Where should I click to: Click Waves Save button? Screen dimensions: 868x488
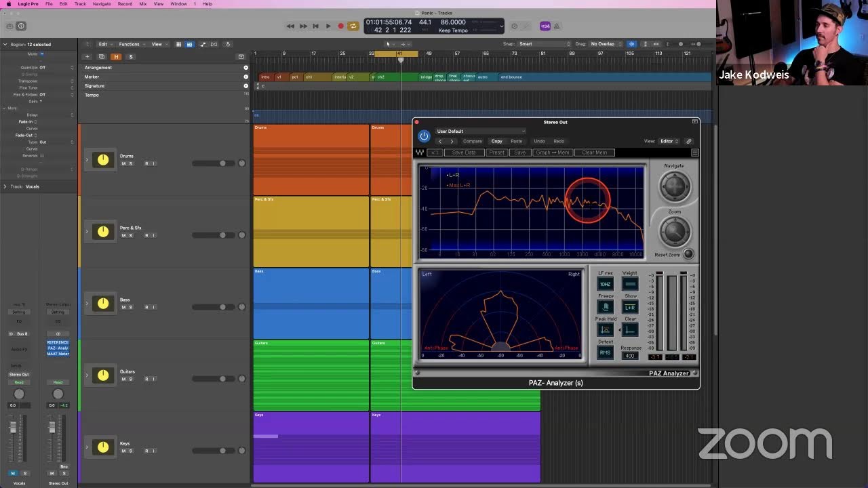click(x=520, y=152)
